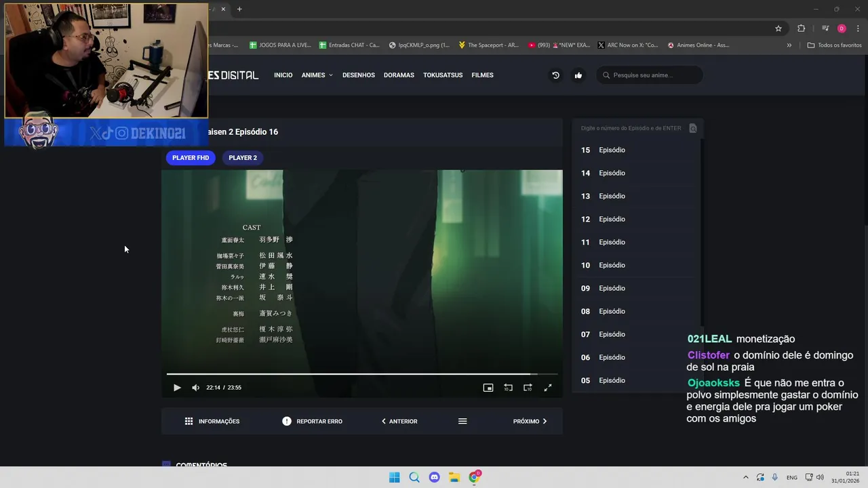Open the system volume icon
868x488 pixels.
pos(821,477)
